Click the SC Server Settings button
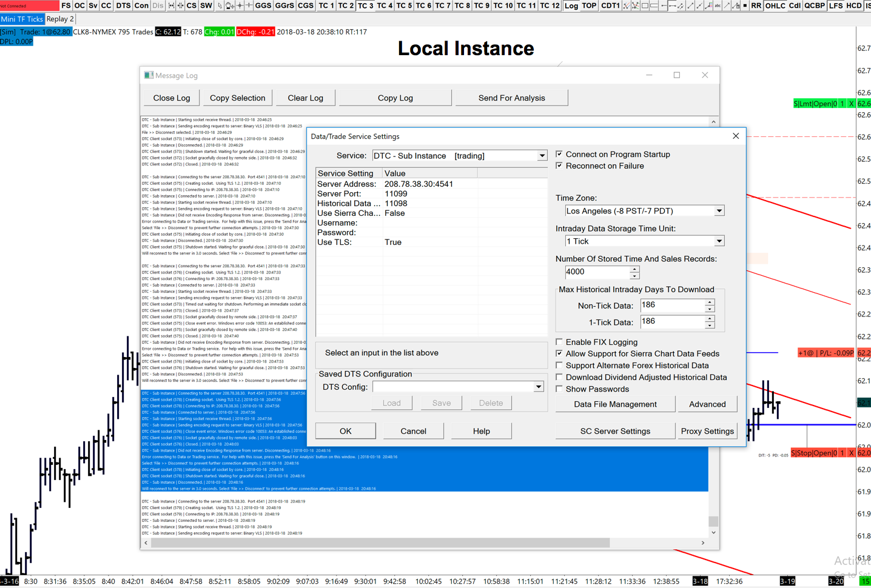This screenshot has height=588, width=871. 614,431
